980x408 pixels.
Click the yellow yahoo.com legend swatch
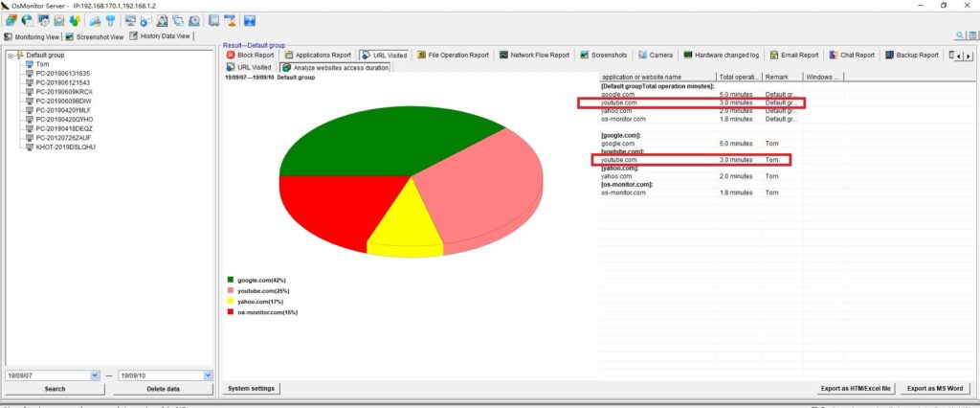tap(231, 301)
